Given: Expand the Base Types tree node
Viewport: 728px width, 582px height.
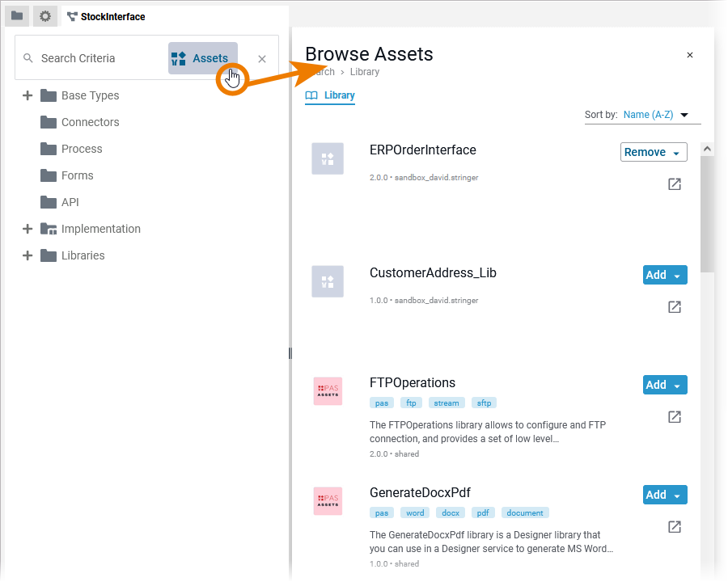Looking at the screenshot, I should click(x=28, y=95).
